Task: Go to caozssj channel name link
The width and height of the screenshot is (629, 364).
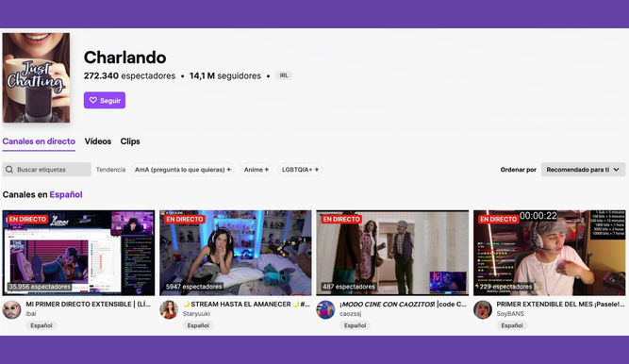Action: click(x=350, y=314)
